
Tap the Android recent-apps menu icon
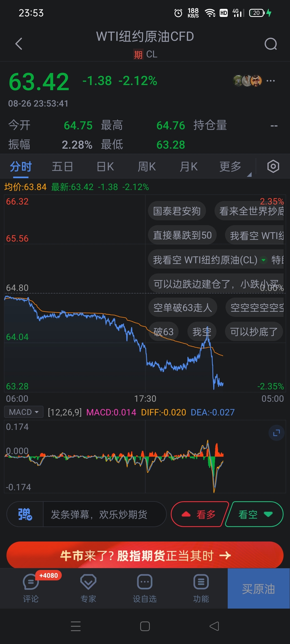click(76, 626)
